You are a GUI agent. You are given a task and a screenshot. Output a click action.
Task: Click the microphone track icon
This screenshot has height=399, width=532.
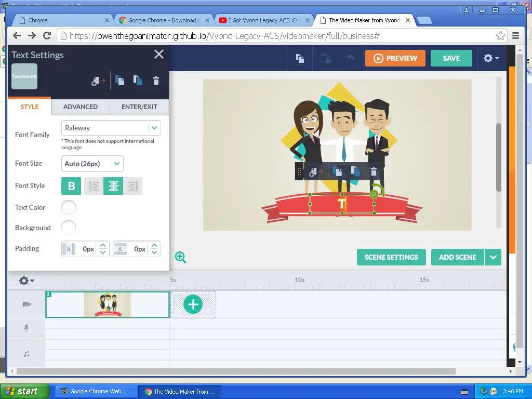point(26,328)
